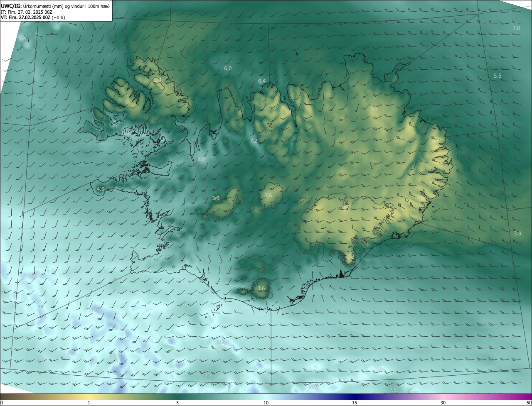The width and height of the screenshot is (532, 406).
Task: Click the dark blue 15 mm colorbar mark
Action: [x=355, y=403]
